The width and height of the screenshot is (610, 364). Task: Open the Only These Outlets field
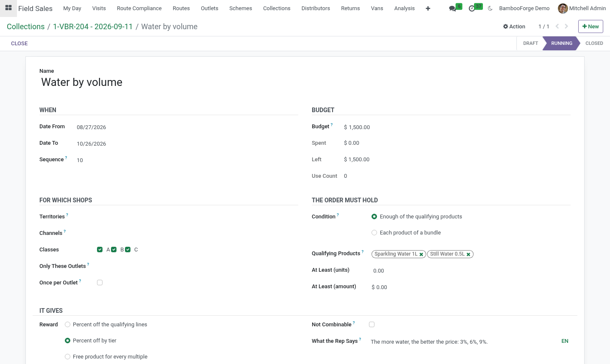pyautogui.click(x=197, y=266)
